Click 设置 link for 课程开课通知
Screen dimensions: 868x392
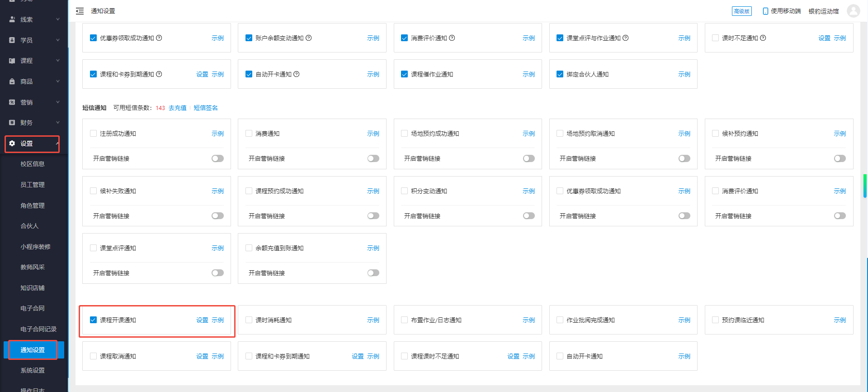pos(202,320)
